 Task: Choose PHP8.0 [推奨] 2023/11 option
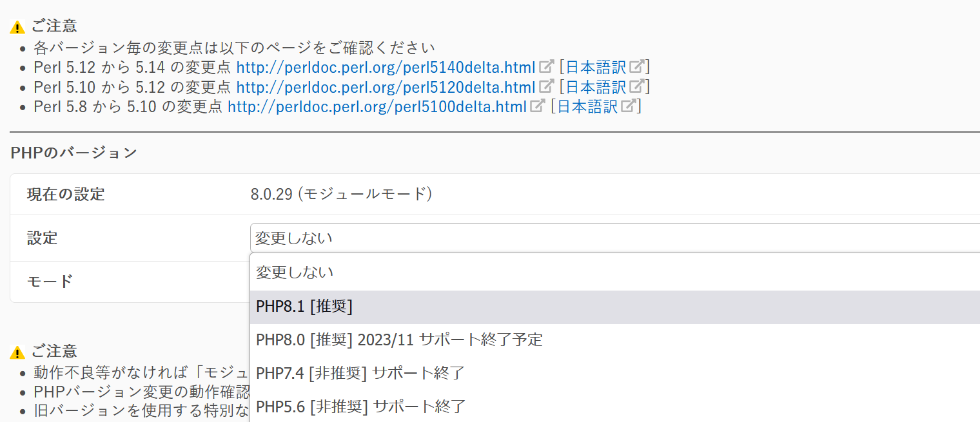coord(615,340)
